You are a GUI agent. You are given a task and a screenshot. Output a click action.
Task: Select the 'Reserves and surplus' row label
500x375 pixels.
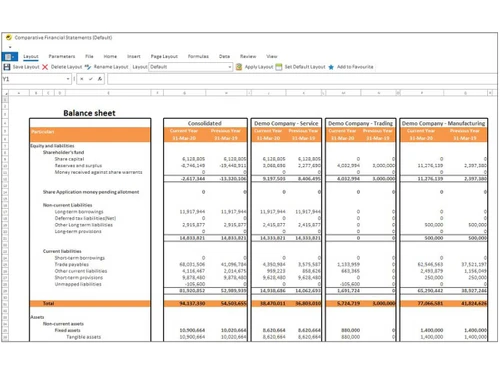point(78,166)
